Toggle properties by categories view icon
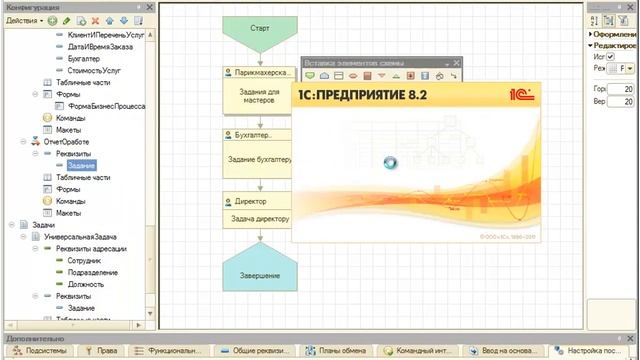This screenshot has height=360, width=640. [609, 20]
